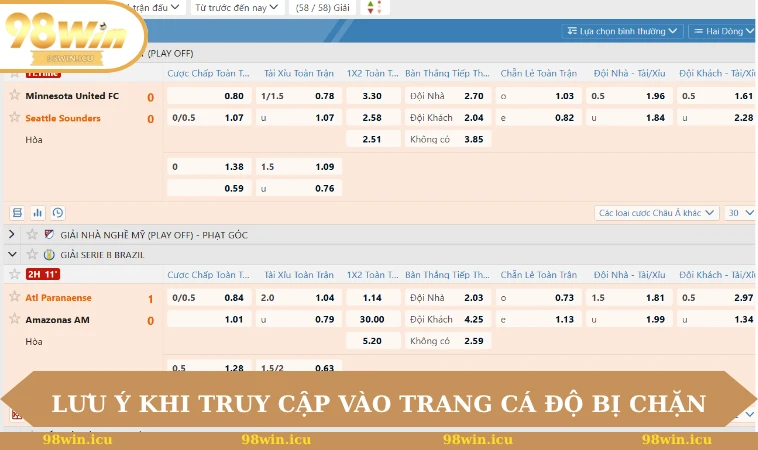
Task: Select Seattle handicap 0/0.5 odds 1.07
Action: point(209,117)
